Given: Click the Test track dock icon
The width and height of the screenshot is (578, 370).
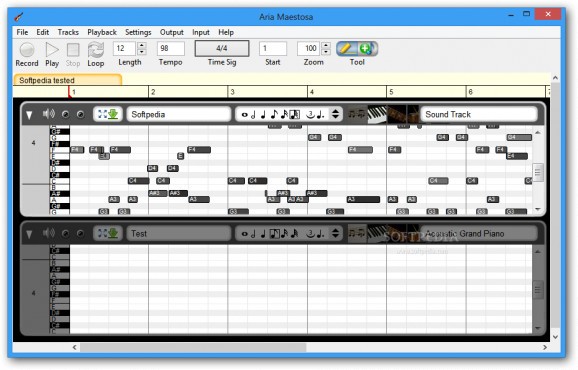Looking at the screenshot, I should 108,233.
